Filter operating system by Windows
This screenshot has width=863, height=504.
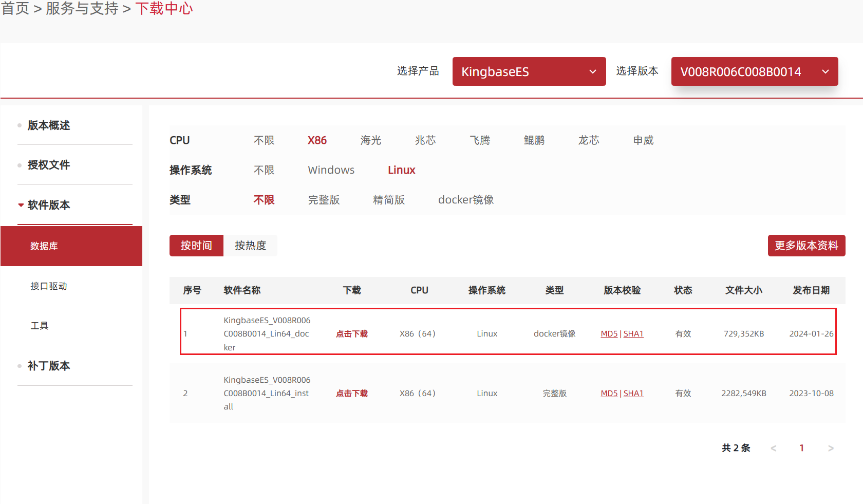coord(331,170)
